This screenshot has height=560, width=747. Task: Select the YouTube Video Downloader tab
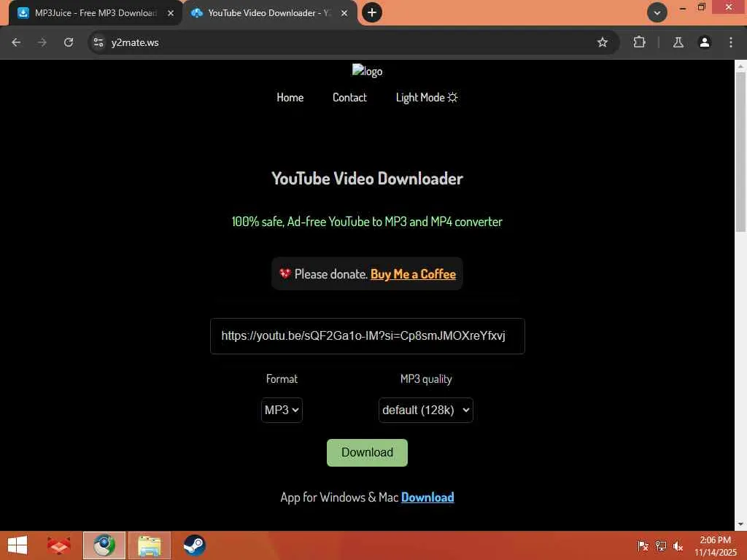tap(269, 13)
